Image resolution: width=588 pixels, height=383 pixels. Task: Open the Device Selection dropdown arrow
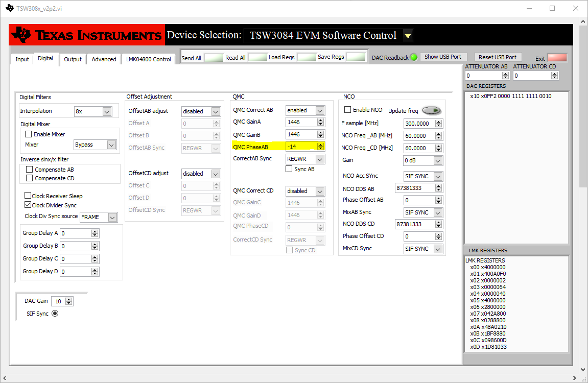pos(408,36)
